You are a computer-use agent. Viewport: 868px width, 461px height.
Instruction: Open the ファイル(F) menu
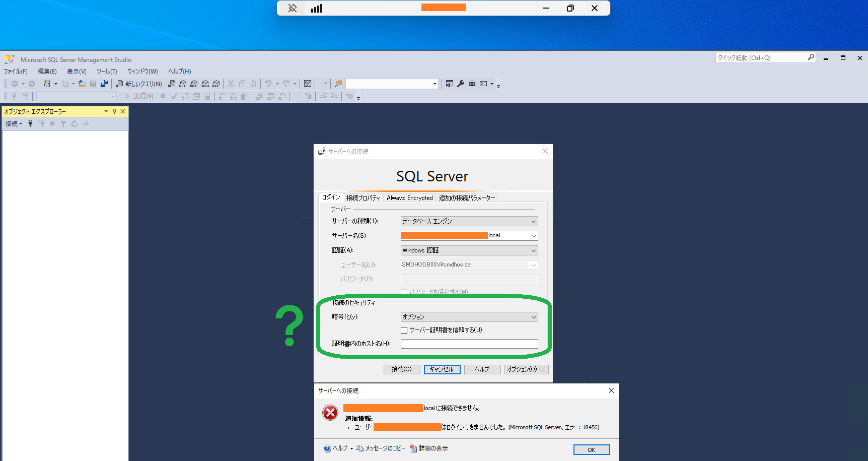[16, 72]
